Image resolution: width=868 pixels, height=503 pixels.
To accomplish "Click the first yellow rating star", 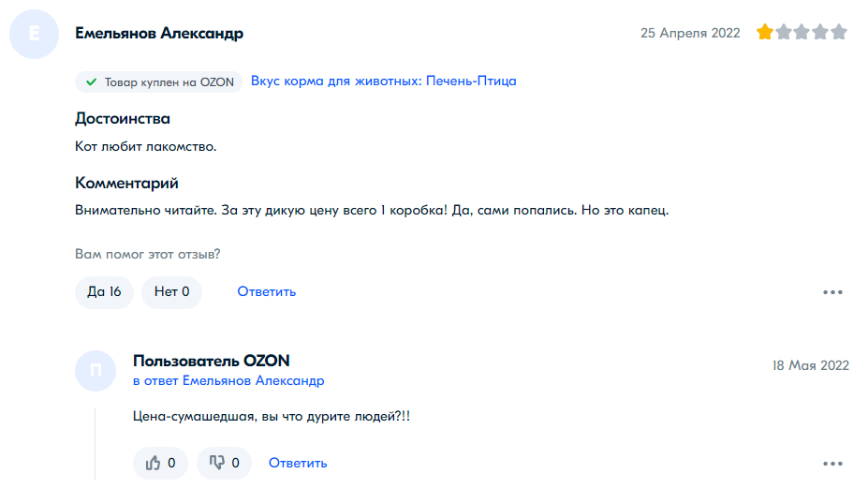I will (x=765, y=32).
